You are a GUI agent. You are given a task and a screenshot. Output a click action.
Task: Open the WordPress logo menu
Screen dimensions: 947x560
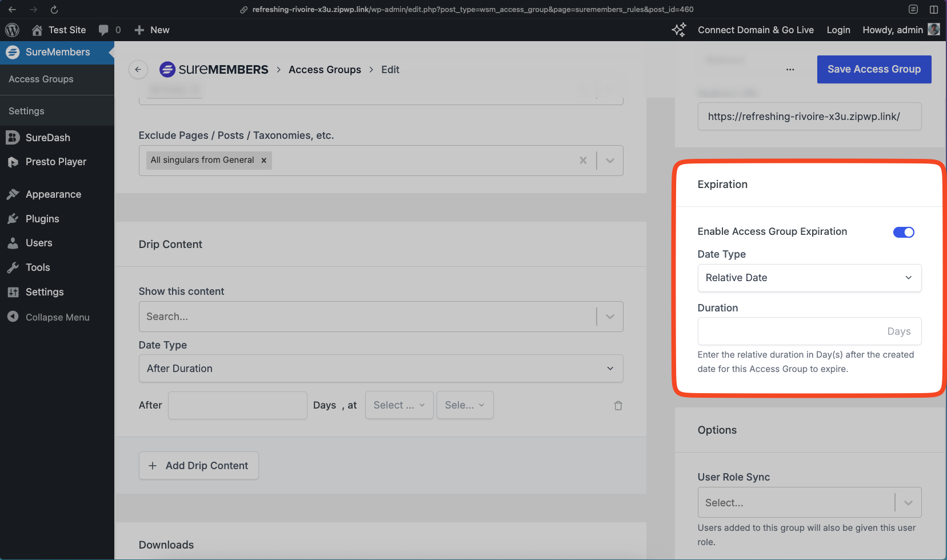click(12, 30)
